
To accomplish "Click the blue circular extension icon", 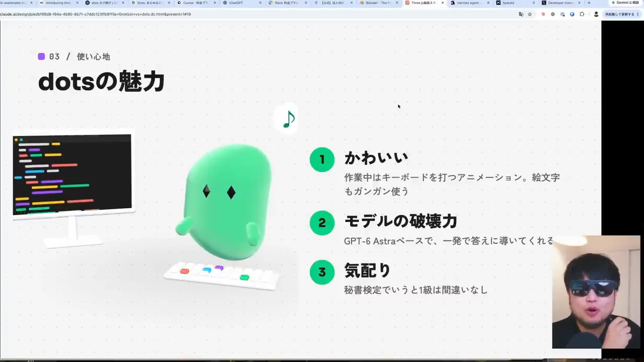I will [572, 14].
